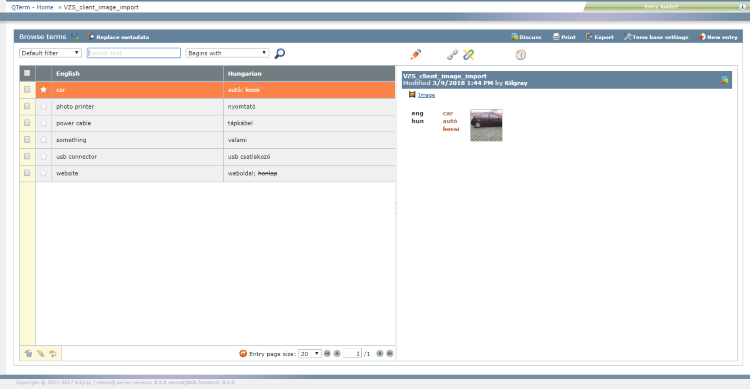750x389 pixels.
Task: Check the box for something row
Action: tap(27, 140)
